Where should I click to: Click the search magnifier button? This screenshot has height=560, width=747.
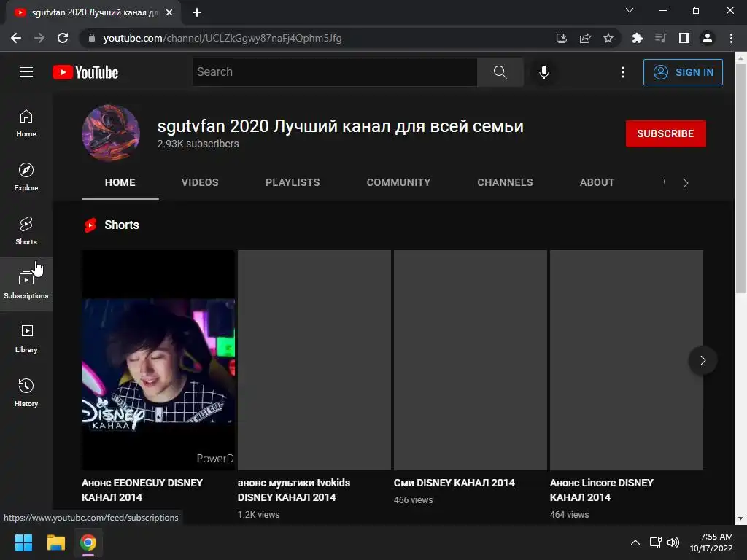(x=500, y=72)
